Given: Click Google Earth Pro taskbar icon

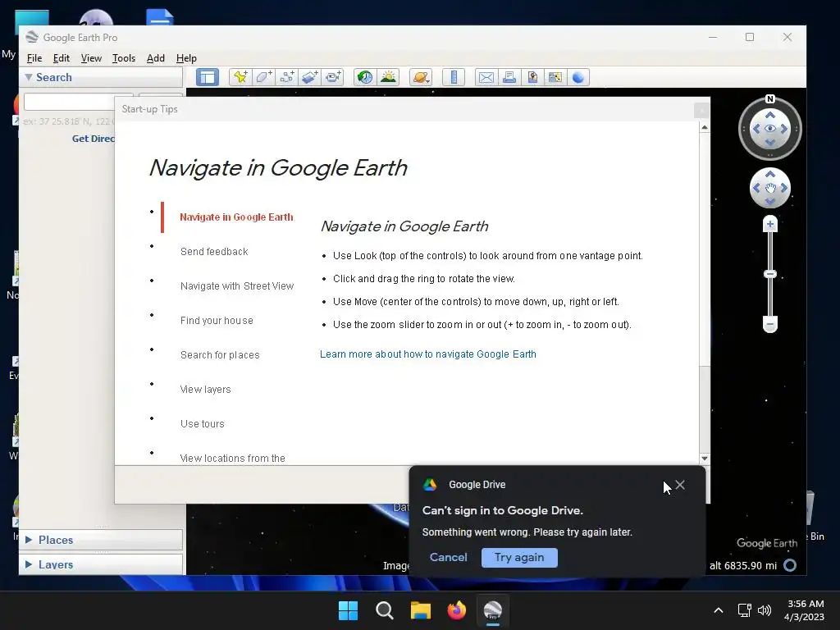Looking at the screenshot, I should coord(493,610).
